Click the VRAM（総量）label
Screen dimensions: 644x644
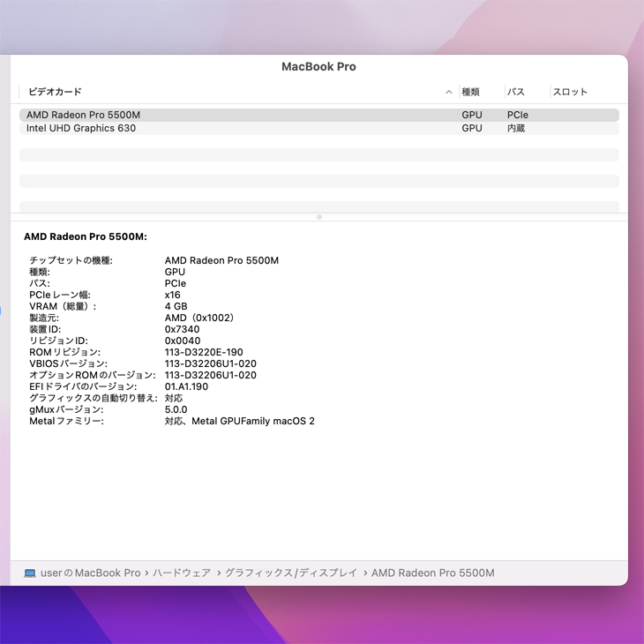pyautogui.click(x=63, y=306)
